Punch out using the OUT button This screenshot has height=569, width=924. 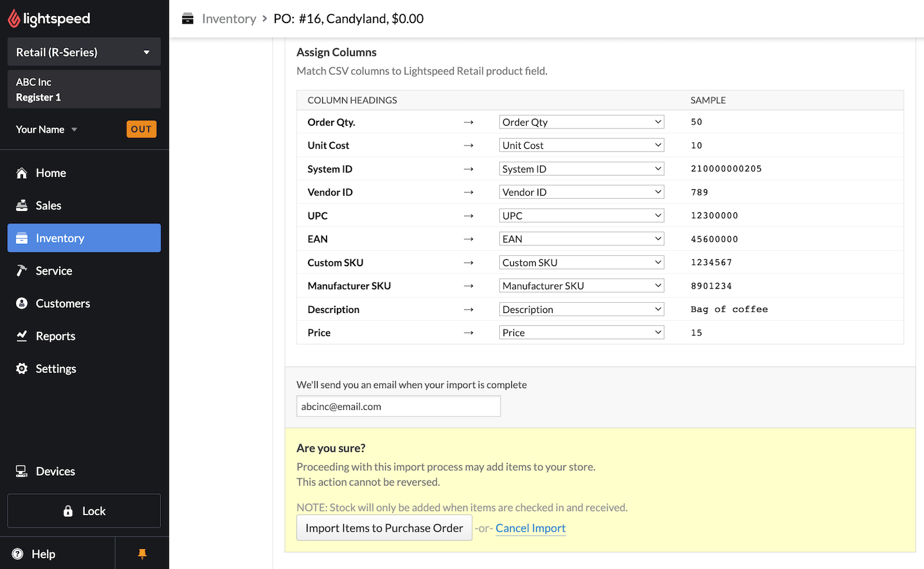point(141,130)
